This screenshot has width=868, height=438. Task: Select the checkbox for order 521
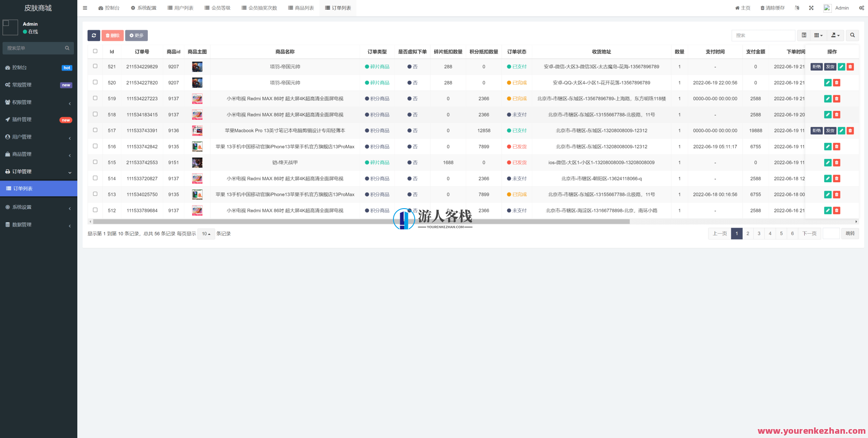coord(95,66)
